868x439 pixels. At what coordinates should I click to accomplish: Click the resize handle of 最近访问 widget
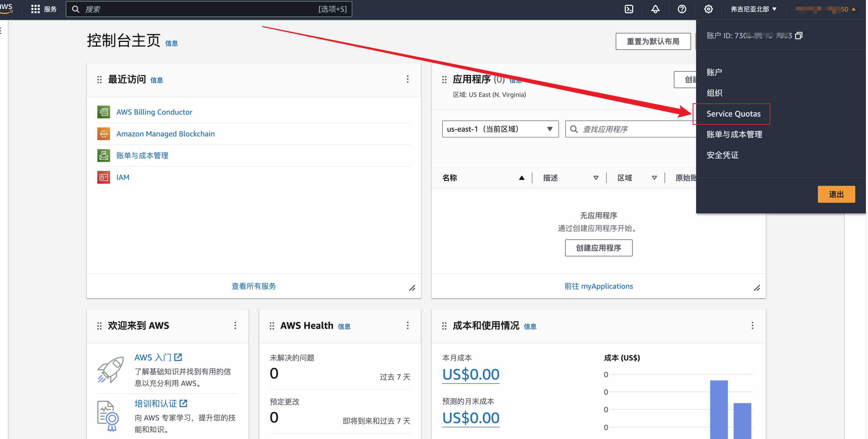pos(412,288)
